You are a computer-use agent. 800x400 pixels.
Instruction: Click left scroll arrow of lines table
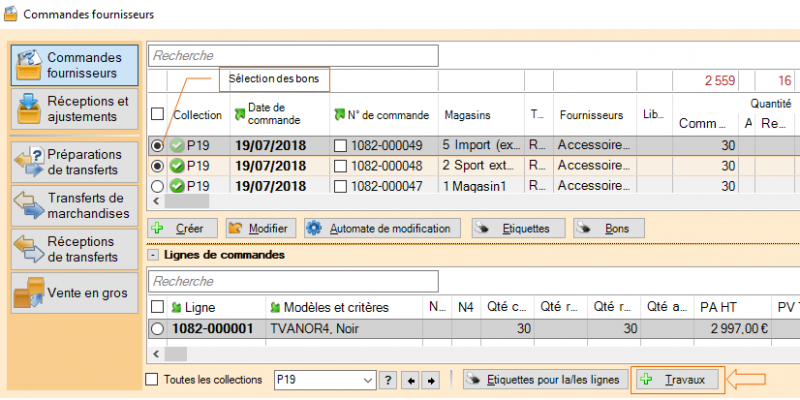(x=156, y=354)
